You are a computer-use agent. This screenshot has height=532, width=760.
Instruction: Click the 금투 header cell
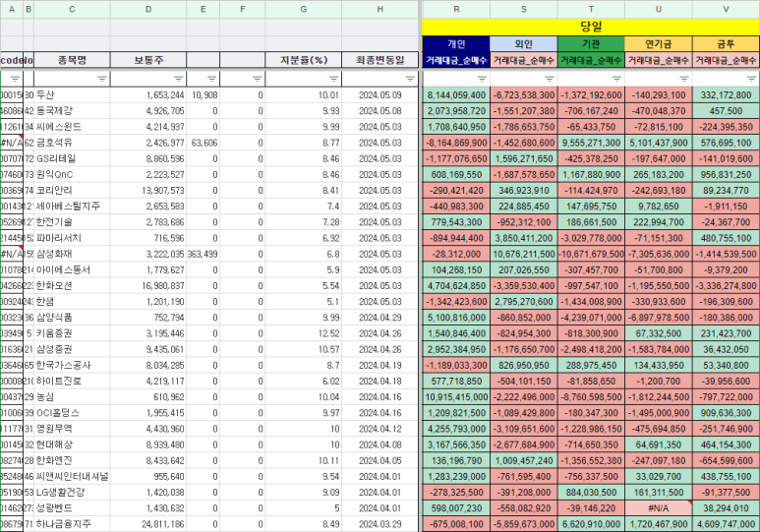pyautogui.click(x=726, y=43)
